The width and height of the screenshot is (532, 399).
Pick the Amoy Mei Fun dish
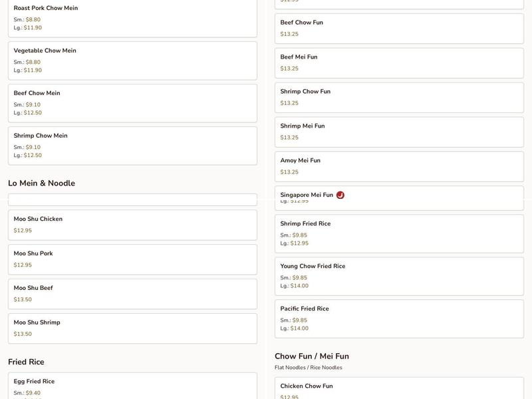tap(399, 166)
